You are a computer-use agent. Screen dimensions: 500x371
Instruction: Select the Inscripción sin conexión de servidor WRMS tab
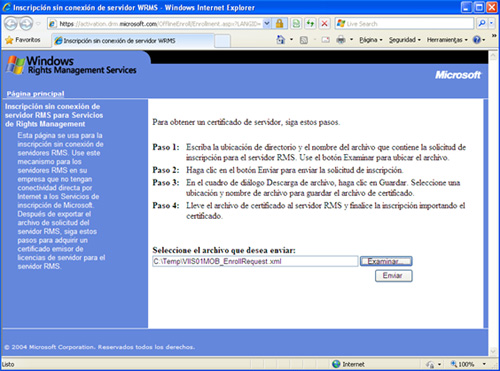[x=133, y=41]
